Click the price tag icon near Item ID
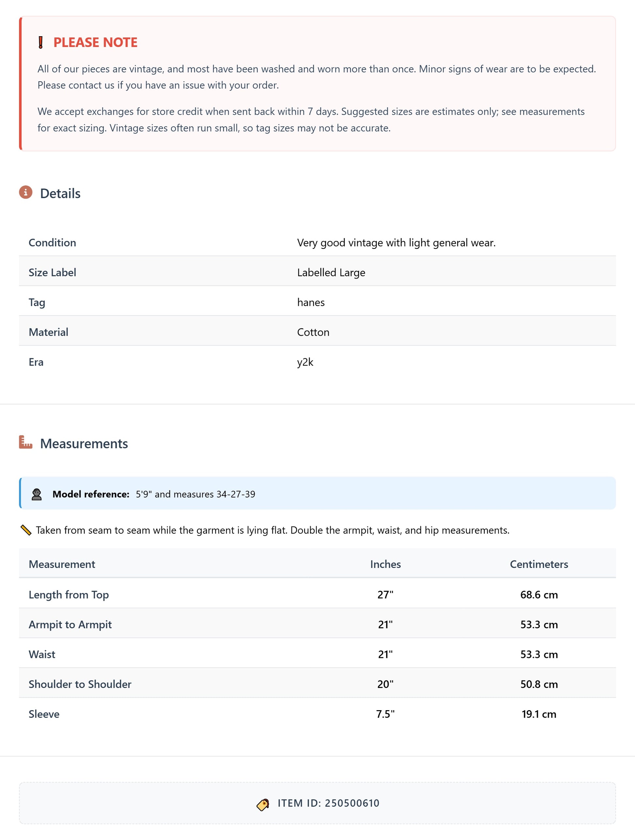 pos(263,804)
